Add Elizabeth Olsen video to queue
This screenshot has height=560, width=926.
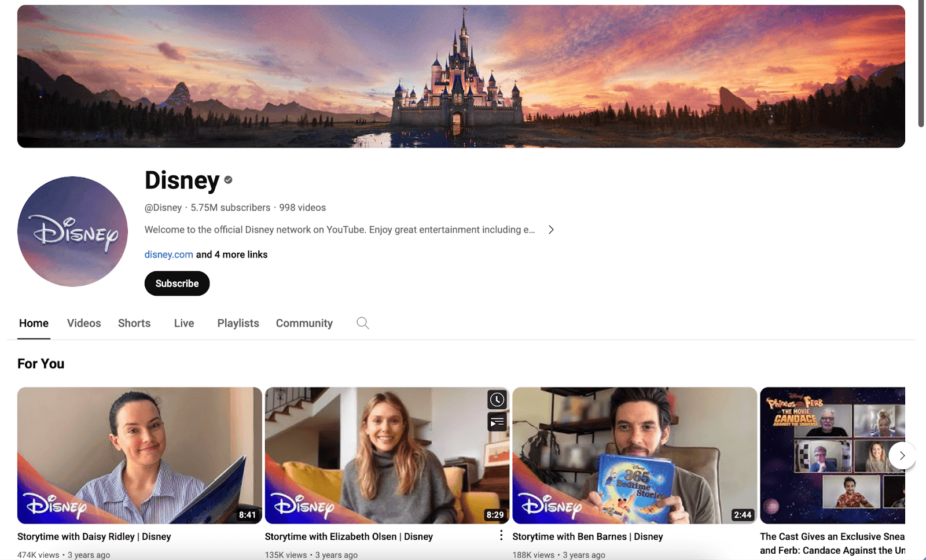point(496,422)
